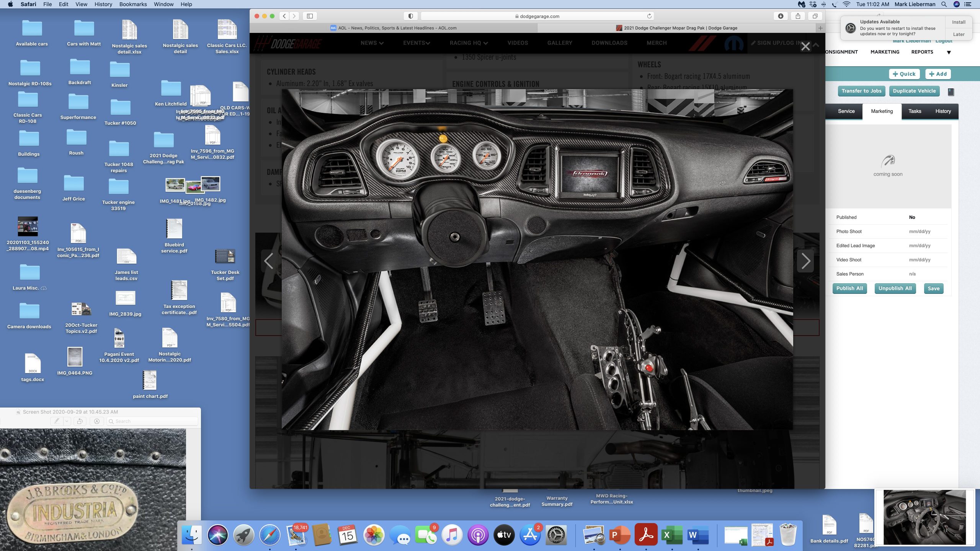Open the History menu in Safari
This screenshot has height=551, width=980.
[103, 4]
